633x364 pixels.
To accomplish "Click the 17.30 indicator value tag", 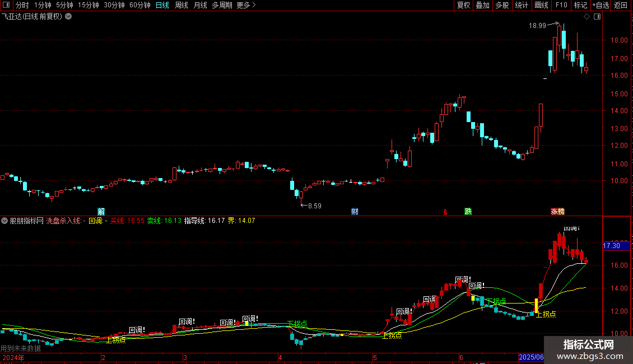I will [x=616, y=246].
